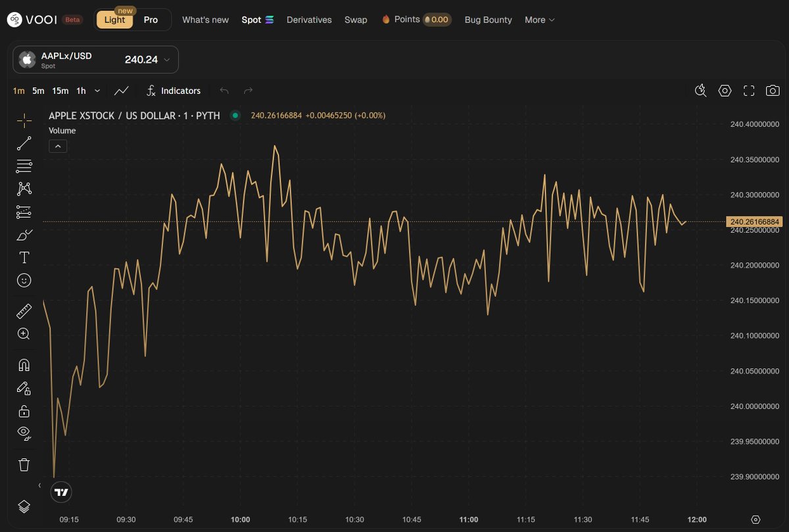Open the long position forecasting tool
The image size is (789, 532).
pyautogui.click(x=24, y=212)
